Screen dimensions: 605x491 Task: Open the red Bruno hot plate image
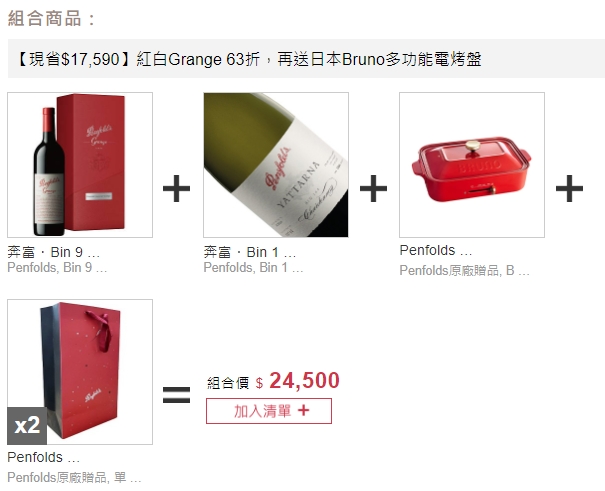pos(472,165)
